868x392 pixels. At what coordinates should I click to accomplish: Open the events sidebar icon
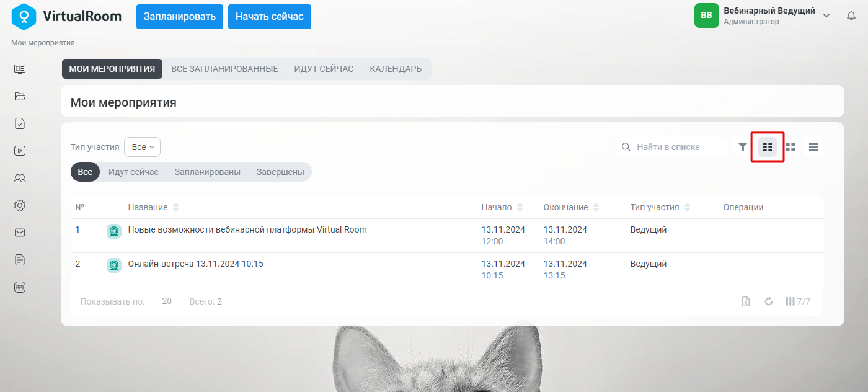coord(20,69)
